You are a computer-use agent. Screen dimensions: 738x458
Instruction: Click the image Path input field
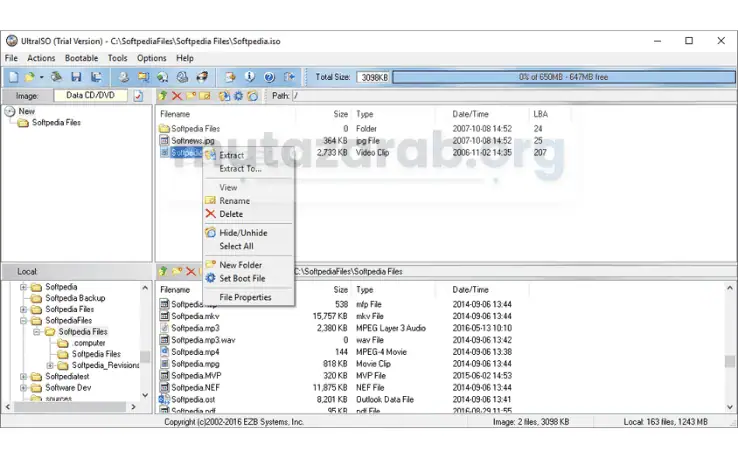click(513, 96)
